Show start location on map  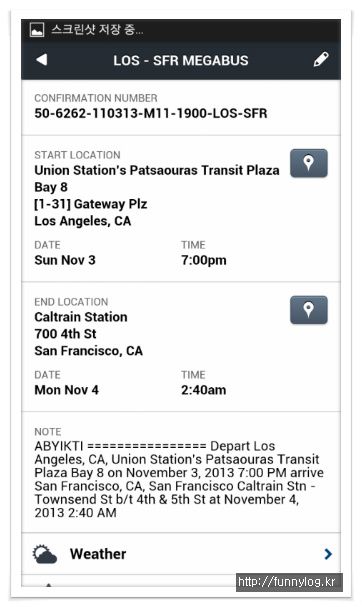(x=309, y=163)
